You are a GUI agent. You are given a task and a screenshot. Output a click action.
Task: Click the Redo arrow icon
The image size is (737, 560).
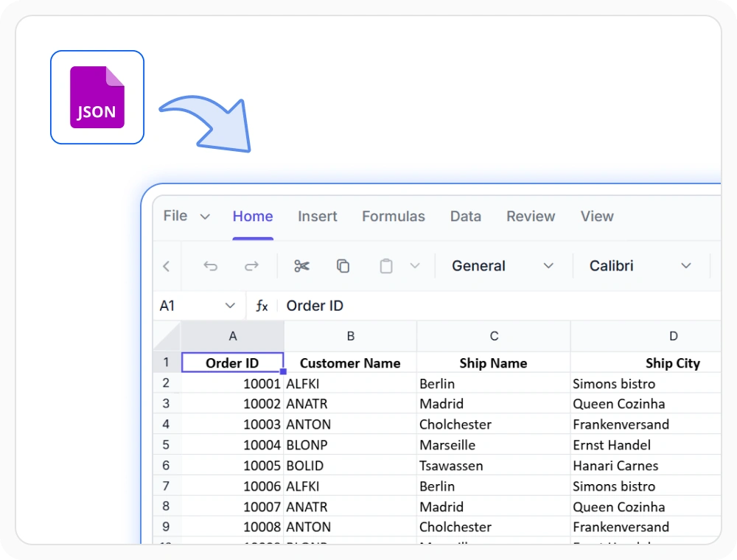pyautogui.click(x=251, y=267)
